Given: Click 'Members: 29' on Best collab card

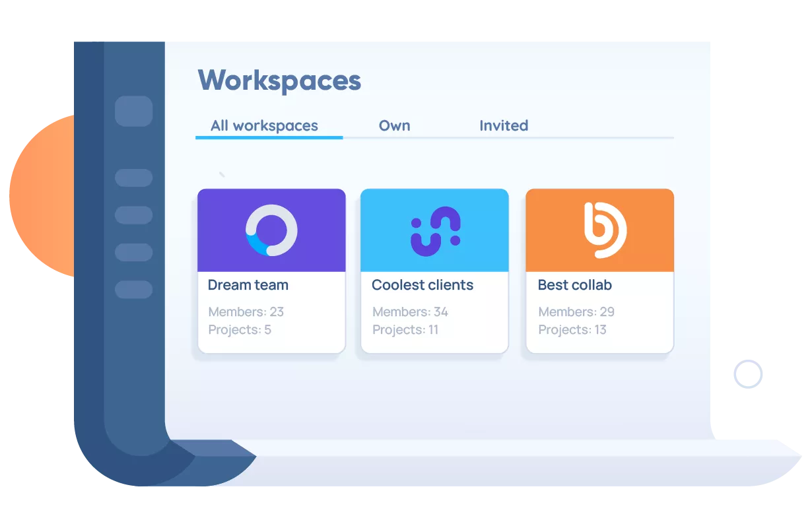Looking at the screenshot, I should 576,312.
